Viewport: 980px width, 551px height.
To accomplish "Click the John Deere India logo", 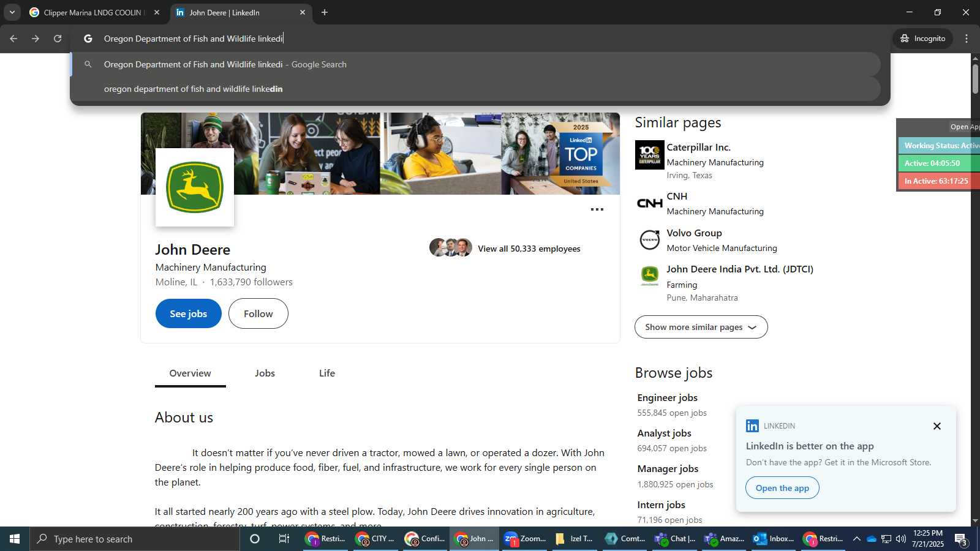I will [x=650, y=276].
